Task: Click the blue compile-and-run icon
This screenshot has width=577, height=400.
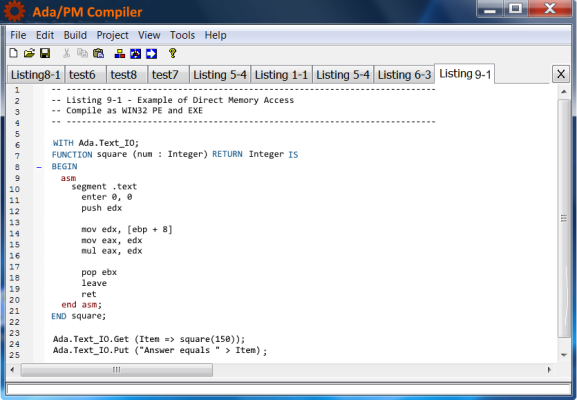Action: point(135,54)
